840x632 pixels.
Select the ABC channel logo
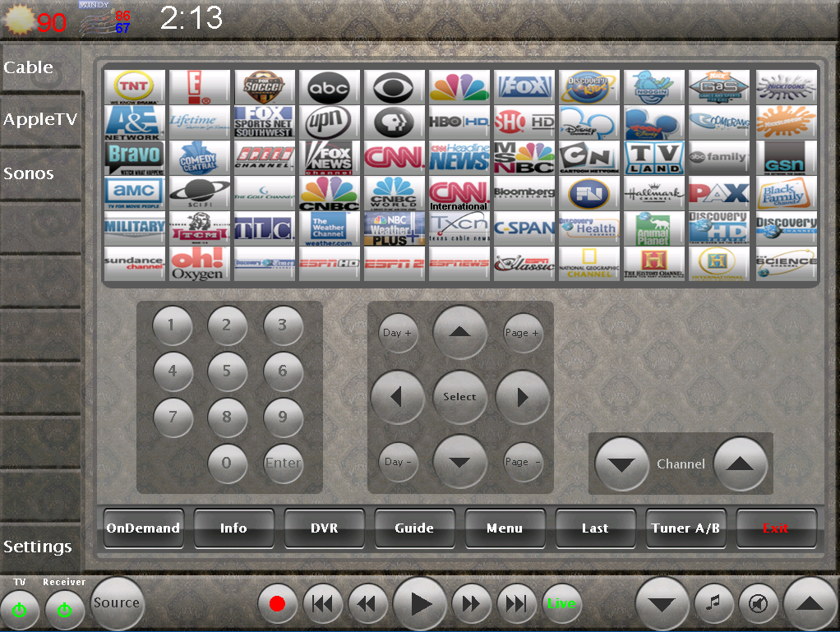[x=329, y=87]
